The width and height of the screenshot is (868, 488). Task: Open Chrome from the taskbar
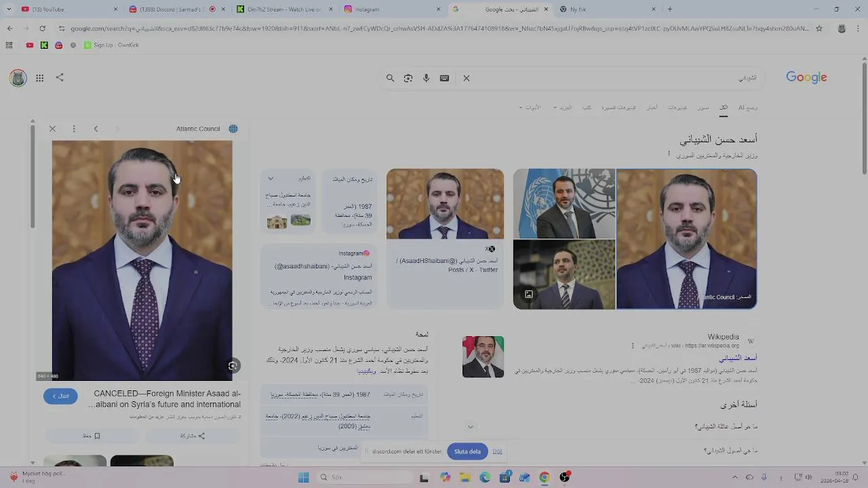[x=544, y=478]
